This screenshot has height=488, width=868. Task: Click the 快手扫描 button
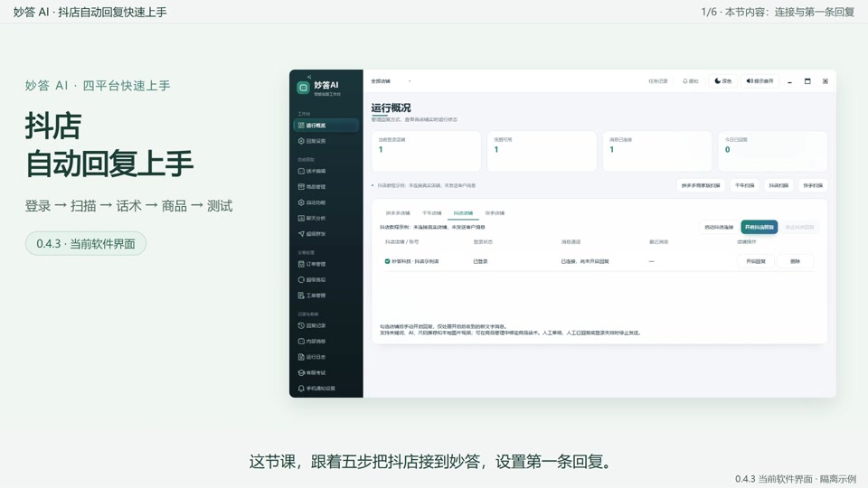[813, 185]
